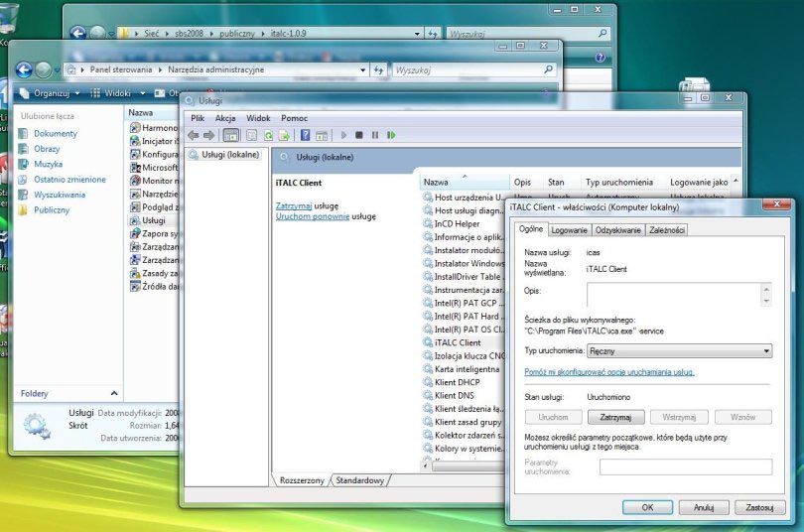Viewport: 804px width, 532px height.
Task: Click the Uruchom ponownie usługę link
Action: click(311, 215)
